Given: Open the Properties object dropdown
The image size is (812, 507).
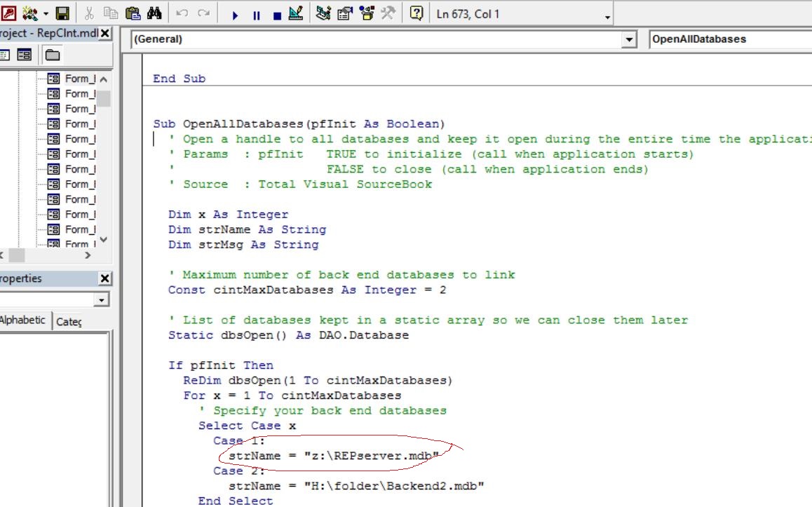Looking at the screenshot, I should click(102, 300).
